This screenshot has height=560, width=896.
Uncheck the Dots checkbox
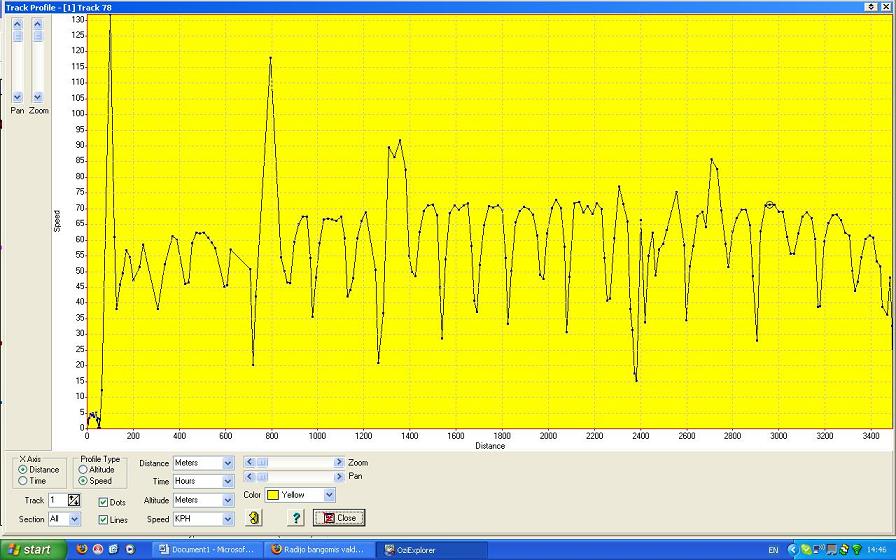(x=103, y=502)
